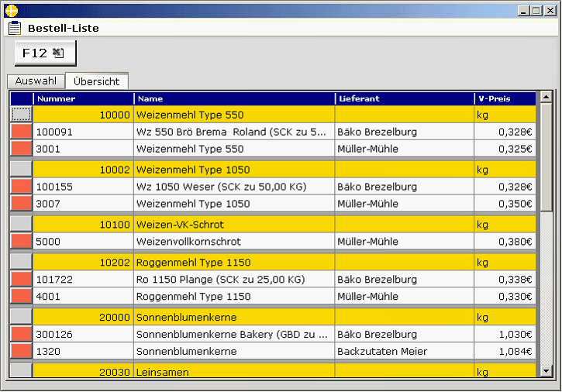Click red marker for row 100091
The width and height of the screenshot is (562, 392).
click(22, 132)
